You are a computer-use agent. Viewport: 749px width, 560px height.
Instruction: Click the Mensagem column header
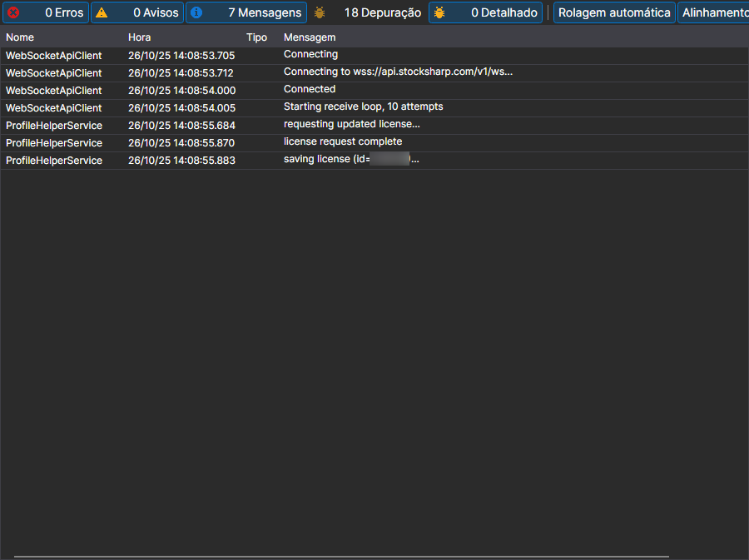point(310,37)
